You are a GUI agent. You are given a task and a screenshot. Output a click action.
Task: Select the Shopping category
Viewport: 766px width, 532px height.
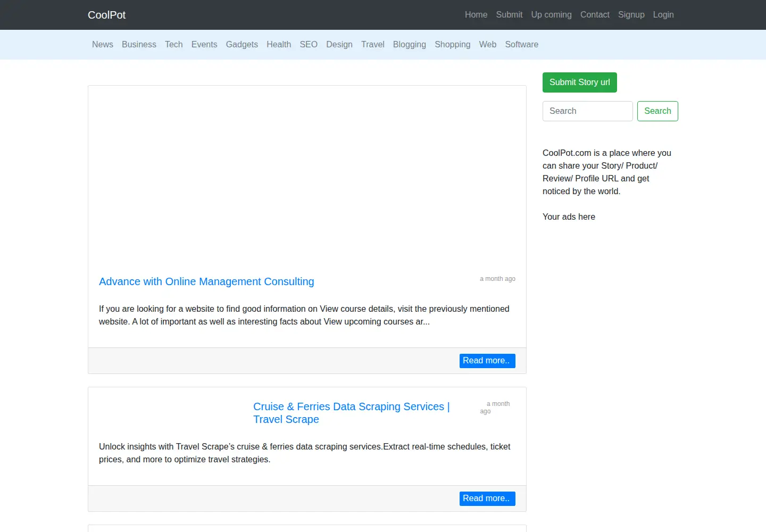tap(453, 45)
